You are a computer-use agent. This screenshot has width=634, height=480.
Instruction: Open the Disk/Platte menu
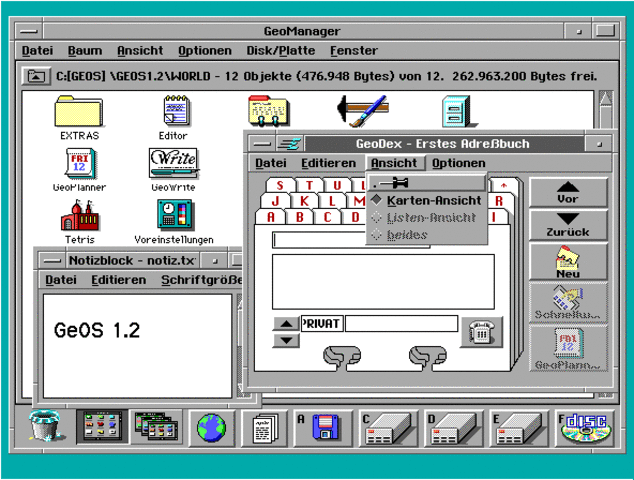pyautogui.click(x=281, y=51)
